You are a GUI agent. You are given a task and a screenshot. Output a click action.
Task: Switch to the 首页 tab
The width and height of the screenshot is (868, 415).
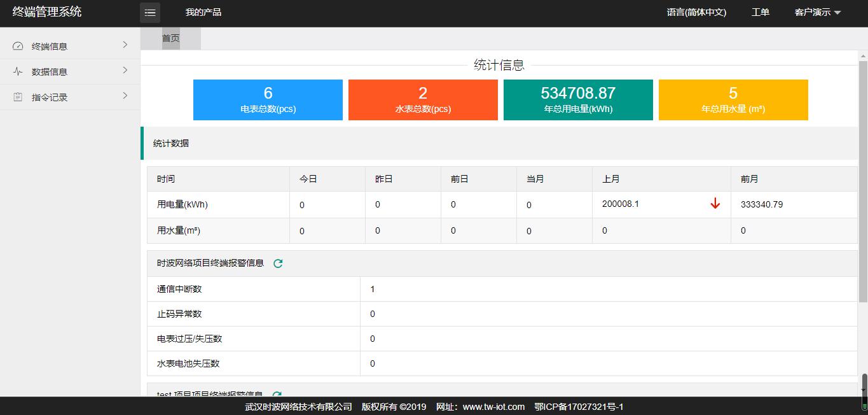[170, 38]
